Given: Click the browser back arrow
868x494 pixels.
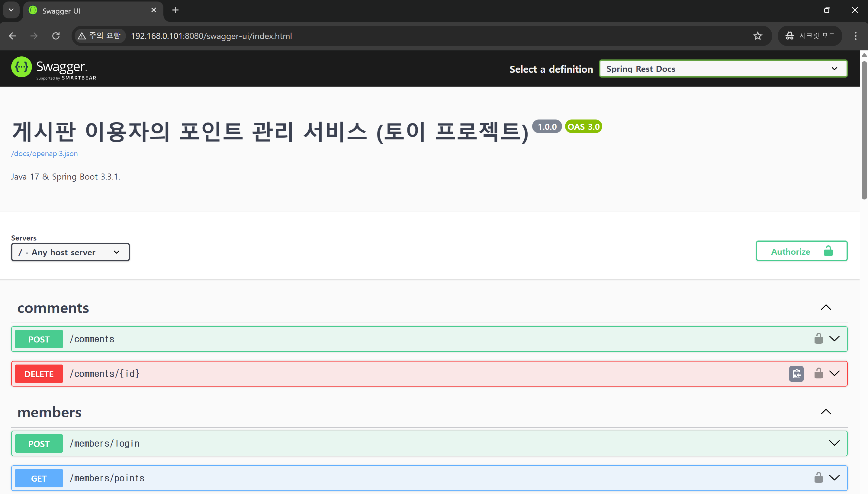Looking at the screenshot, I should tap(13, 36).
